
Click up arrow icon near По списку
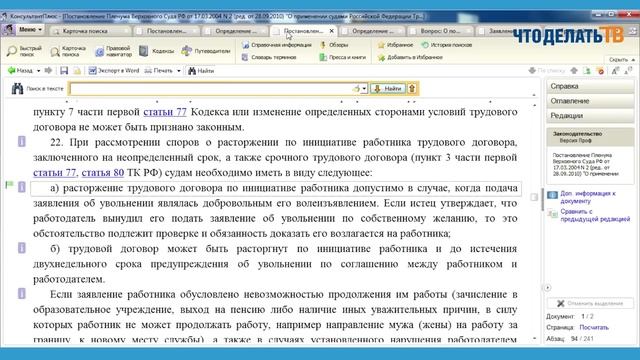pos(574,71)
